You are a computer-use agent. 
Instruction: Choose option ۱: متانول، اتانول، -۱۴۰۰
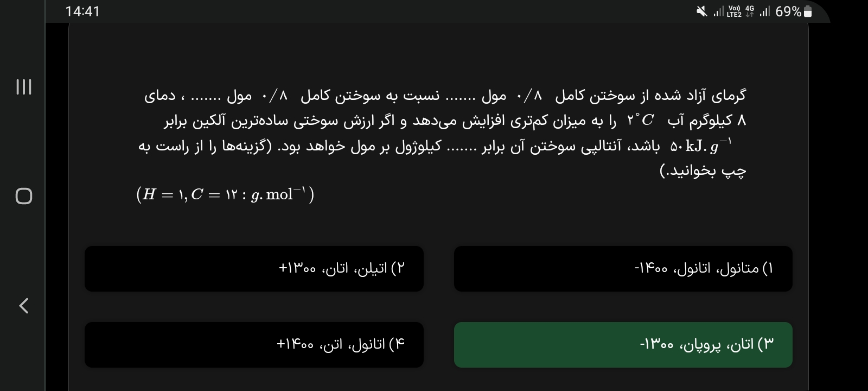coord(623,269)
